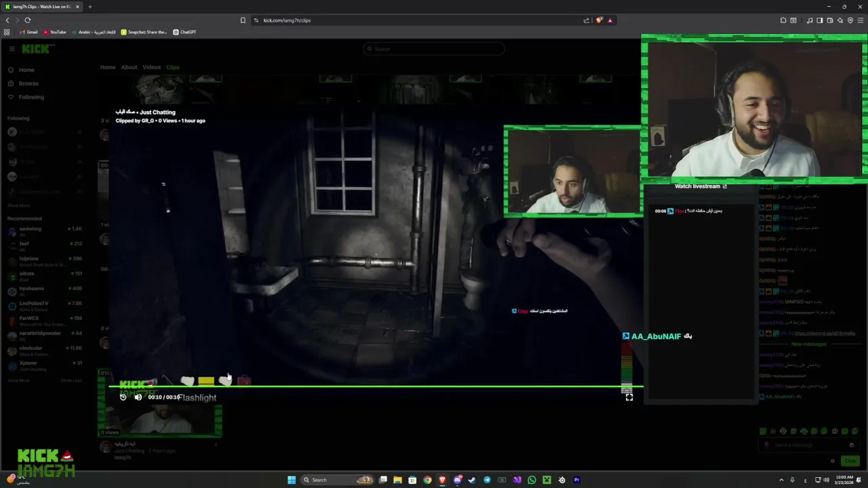Click the Kick search field
Screen dimensions: 868x488
pyautogui.click(x=434, y=49)
